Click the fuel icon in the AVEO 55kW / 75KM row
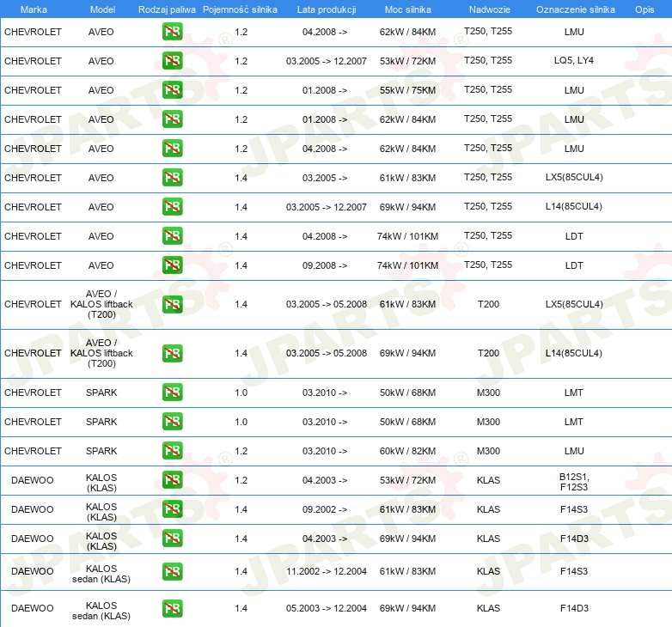Screen dimensions: 672x627 click(x=172, y=90)
